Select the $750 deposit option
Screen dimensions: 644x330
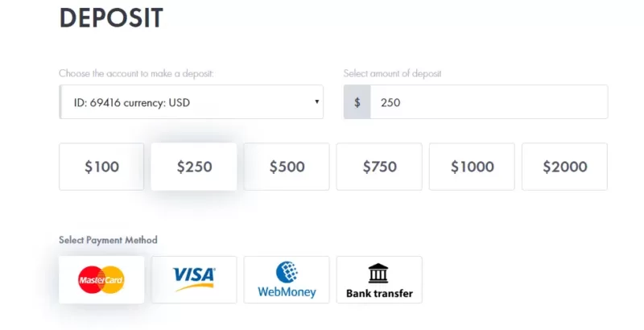tap(379, 167)
